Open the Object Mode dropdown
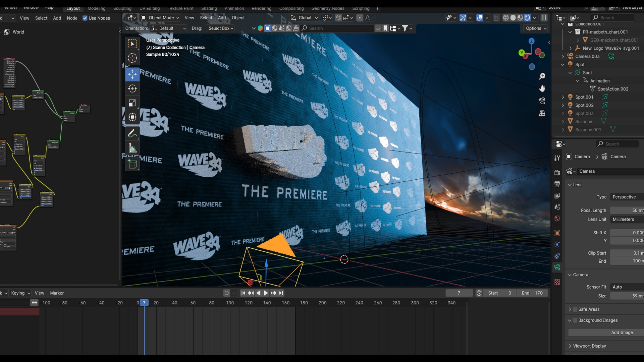This screenshot has width=644, height=362. tap(160, 18)
